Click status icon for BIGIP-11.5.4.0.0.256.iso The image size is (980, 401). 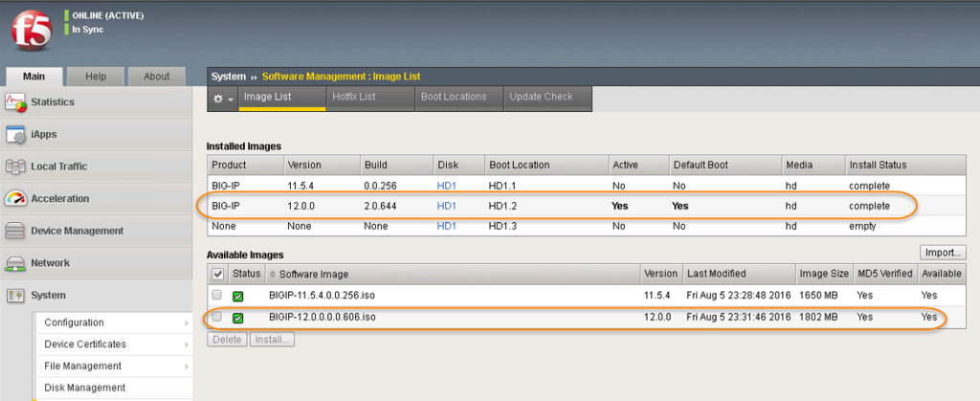coord(238,296)
